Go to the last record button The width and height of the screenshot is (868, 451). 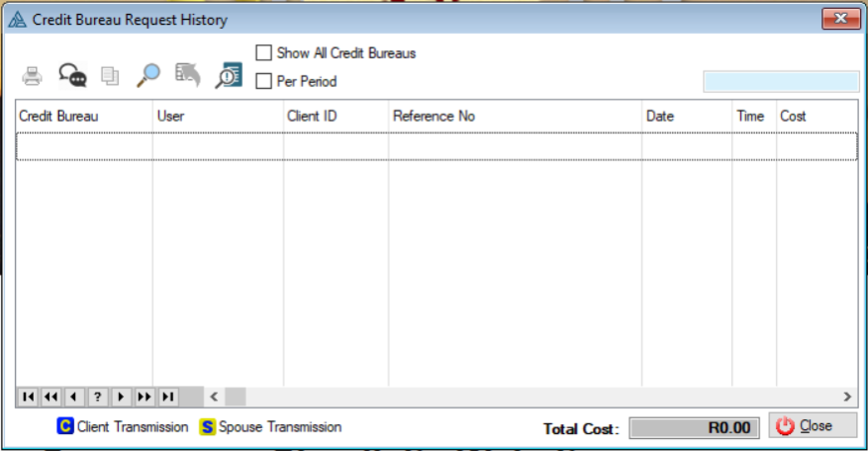coord(168,397)
